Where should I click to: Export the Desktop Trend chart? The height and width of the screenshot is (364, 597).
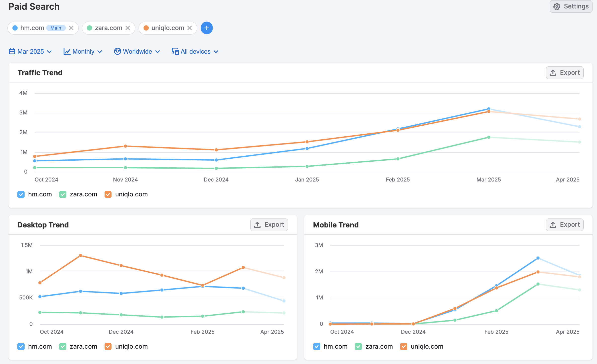click(x=269, y=225)
